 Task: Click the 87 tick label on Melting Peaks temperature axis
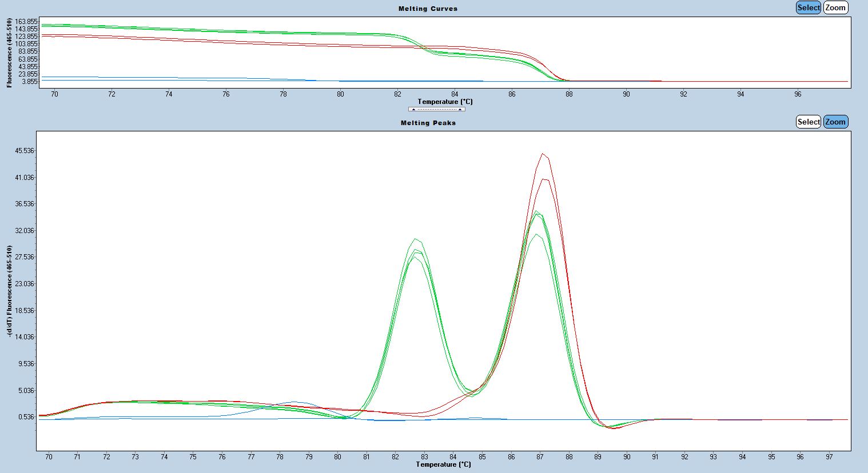(540, 457)
